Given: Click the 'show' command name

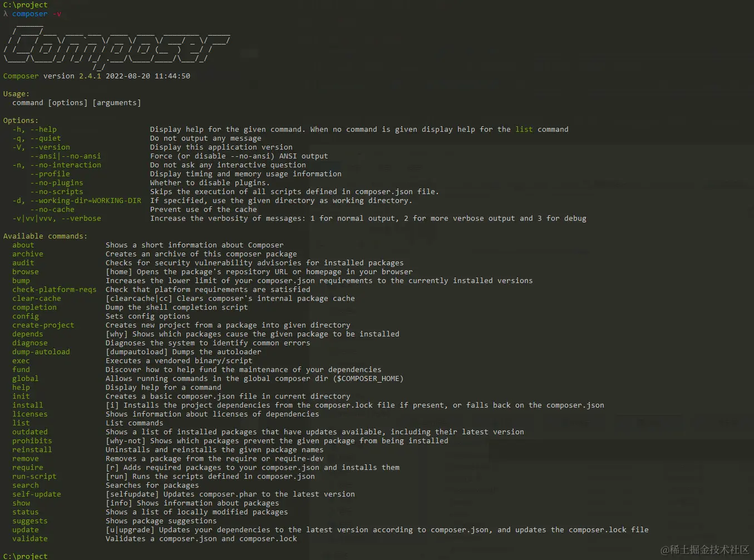Looking at the screenshot, I should click(x=21, y=503).
